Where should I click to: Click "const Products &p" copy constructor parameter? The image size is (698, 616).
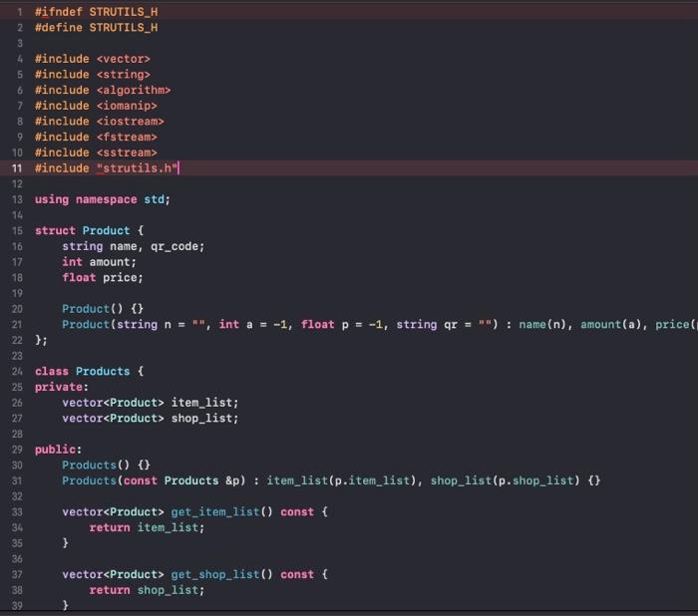[181, 480]
